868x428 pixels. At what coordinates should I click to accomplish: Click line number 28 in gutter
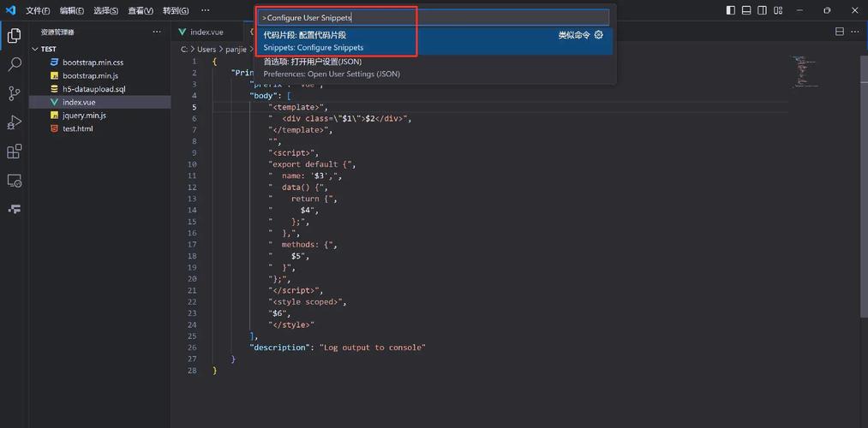click(192, 371)
